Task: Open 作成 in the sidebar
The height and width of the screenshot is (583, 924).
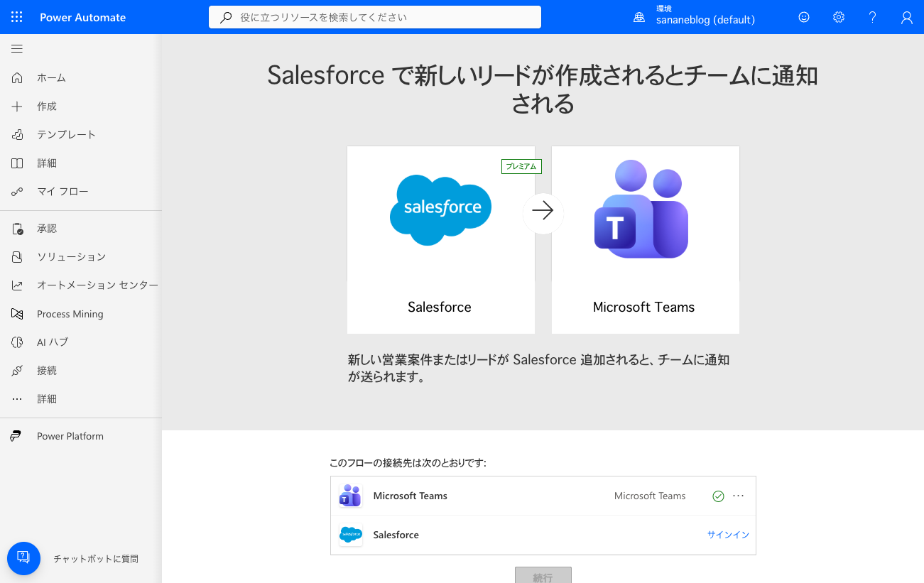Action: (47, 107)
